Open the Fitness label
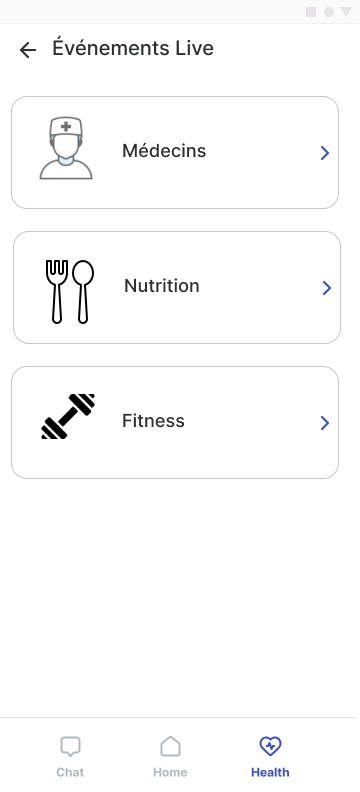360x792 pixels. 153,421
